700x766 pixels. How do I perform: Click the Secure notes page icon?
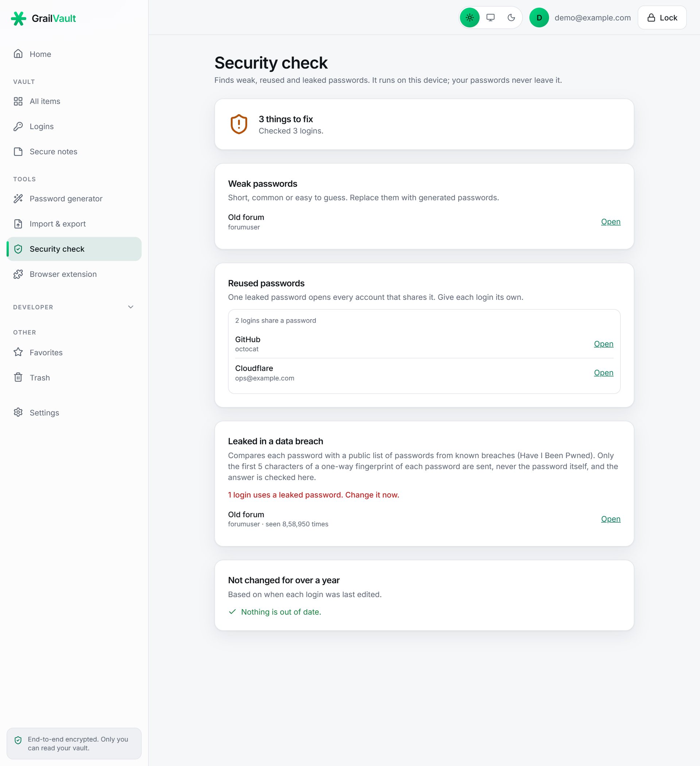click(18, 152)
